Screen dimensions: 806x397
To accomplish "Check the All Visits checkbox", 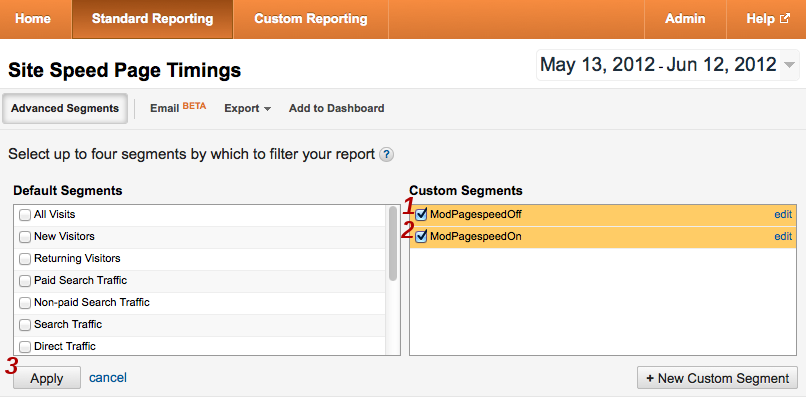I will 25,215.
